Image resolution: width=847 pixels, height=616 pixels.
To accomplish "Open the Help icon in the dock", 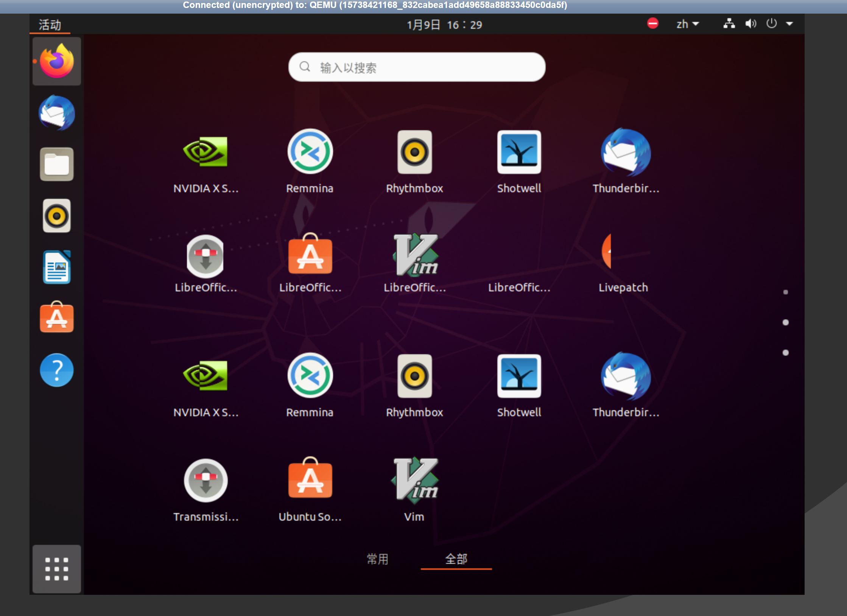I will [x=56, y=370].
